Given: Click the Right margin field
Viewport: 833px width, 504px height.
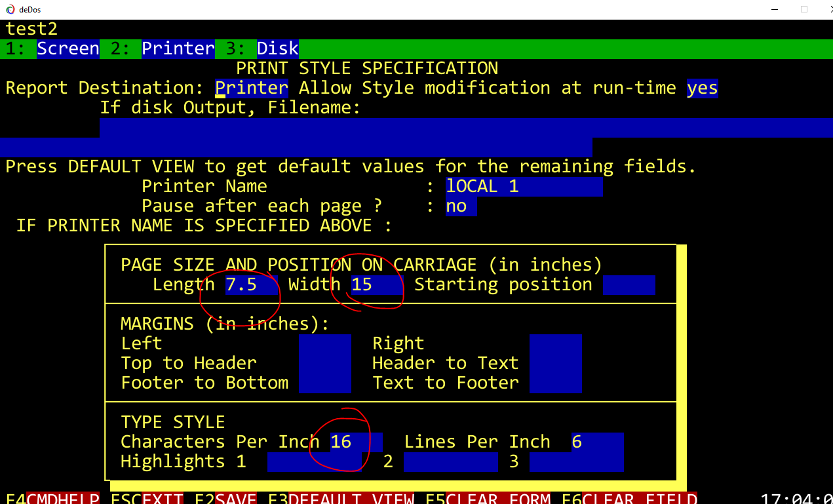Looking at the screenshot, I should tap(556, 344).
